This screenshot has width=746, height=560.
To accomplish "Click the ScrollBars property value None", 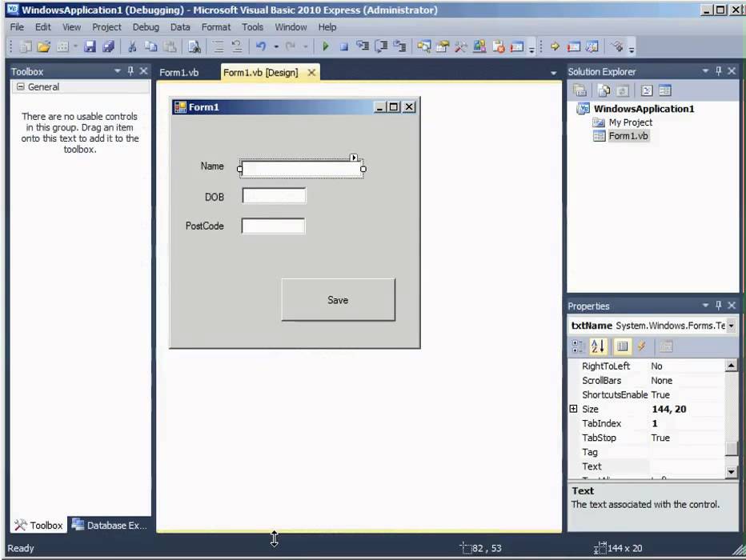I will pyautogui.click(x=661, y=380).
